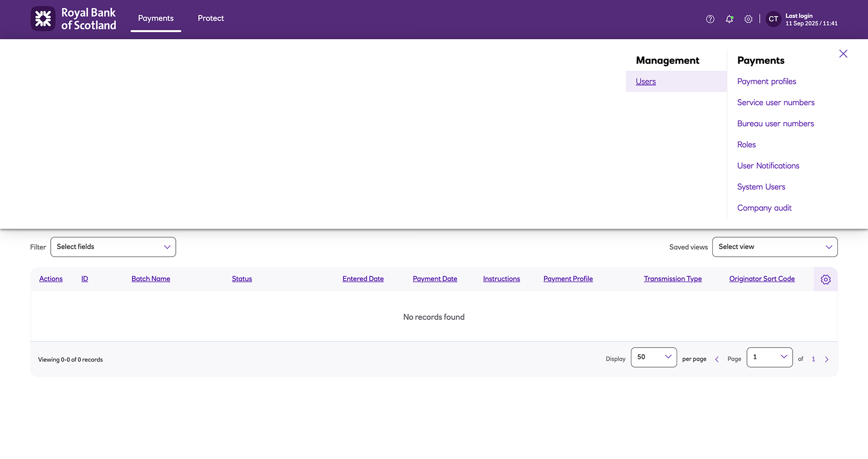Screen dimensions: 868x459
Task: Open User Notifications
Action: [x=768, y=166]
